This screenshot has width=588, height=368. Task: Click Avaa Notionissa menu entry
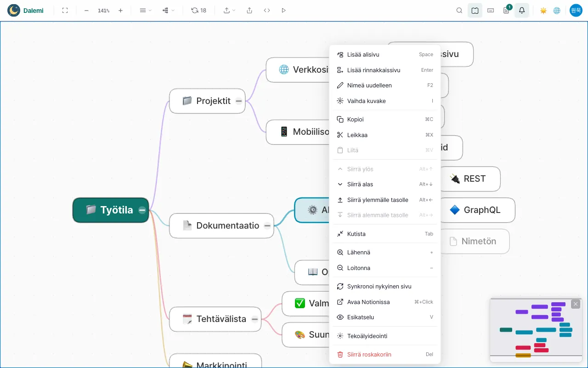click(385, 302)
